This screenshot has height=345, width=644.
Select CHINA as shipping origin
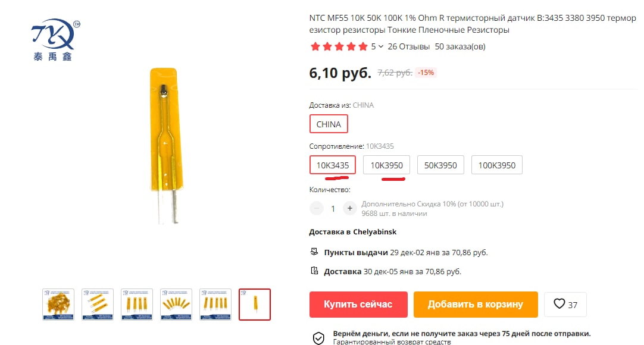[x=329, y=124]
